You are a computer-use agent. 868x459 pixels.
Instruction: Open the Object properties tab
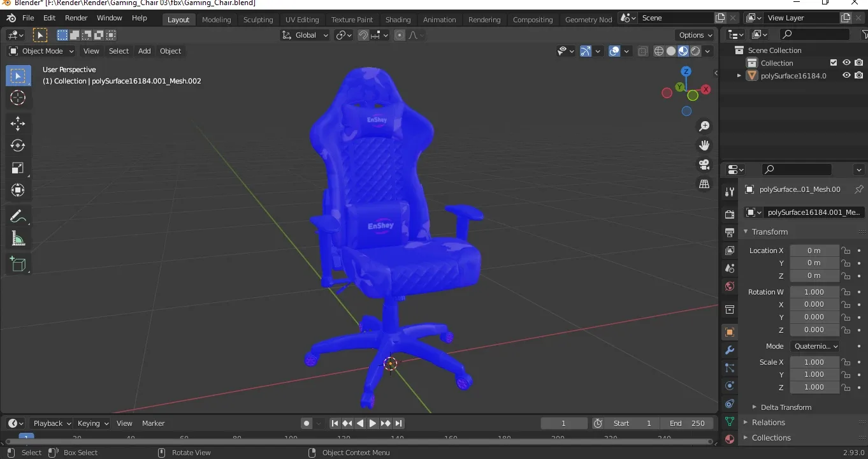pyautogui.click(x=730, y=332)
